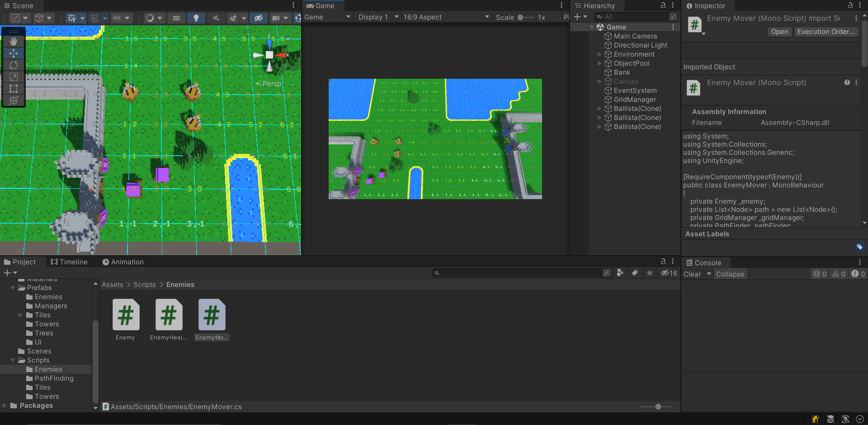Expand the Tiles folder under Prefabs
868x425 pixels.
pos(20,315)
